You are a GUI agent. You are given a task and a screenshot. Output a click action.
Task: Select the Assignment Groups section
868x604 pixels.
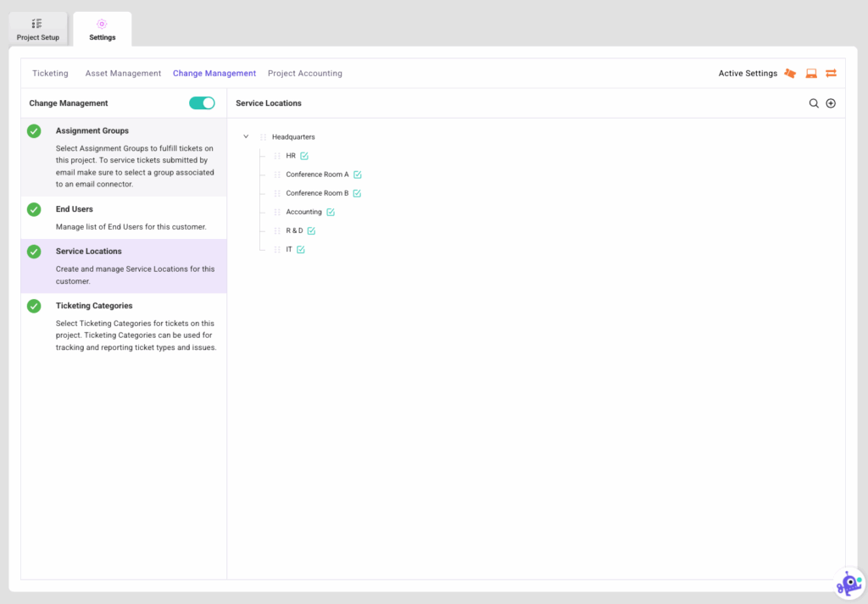click(92, 131)
